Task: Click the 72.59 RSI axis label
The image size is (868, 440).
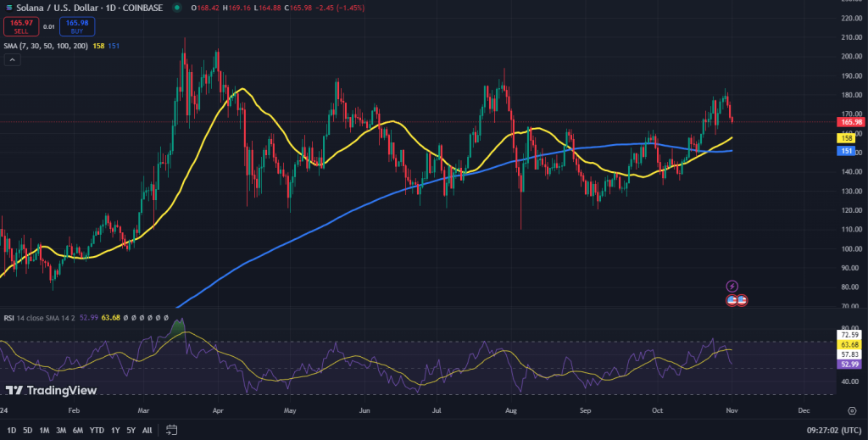Action: [x=849, y=335]
